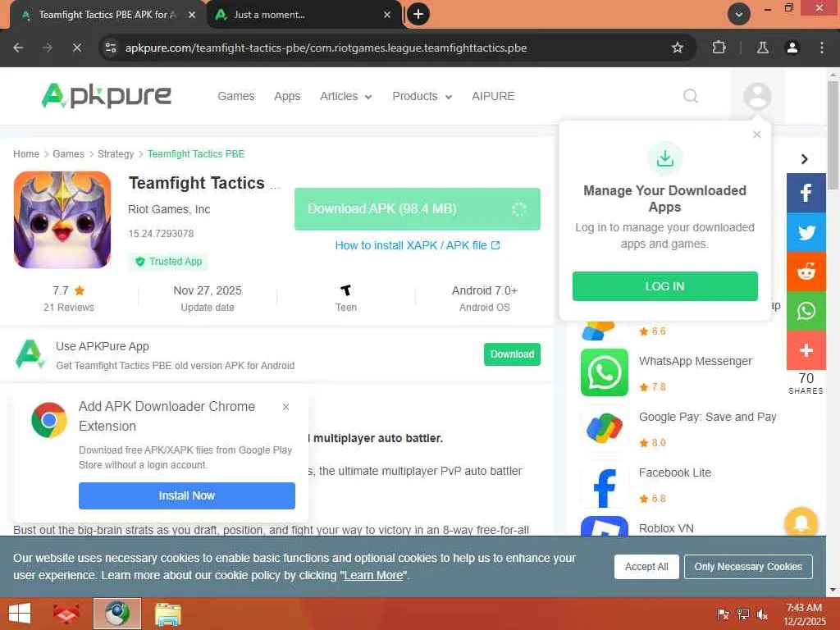
Task: View site information icon in address bar
Action: click(111, 48)
